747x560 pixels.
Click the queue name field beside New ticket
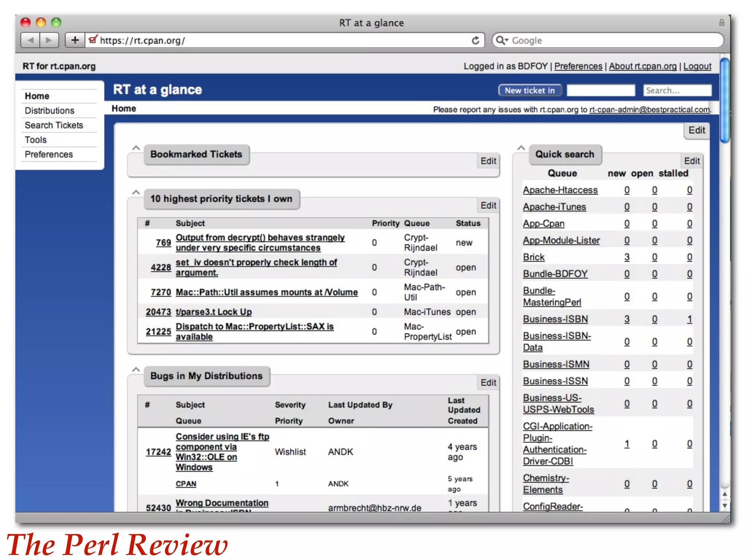(601, 90)
